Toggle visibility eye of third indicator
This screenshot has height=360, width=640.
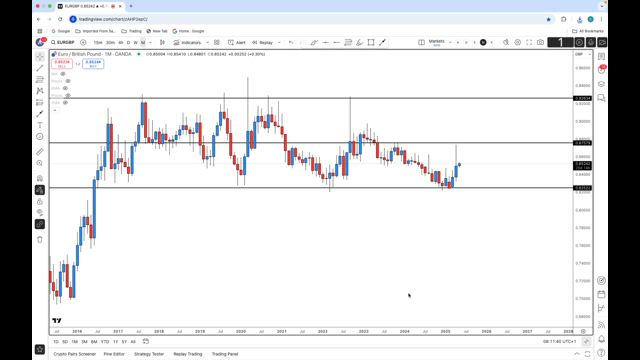coord(65,88)
